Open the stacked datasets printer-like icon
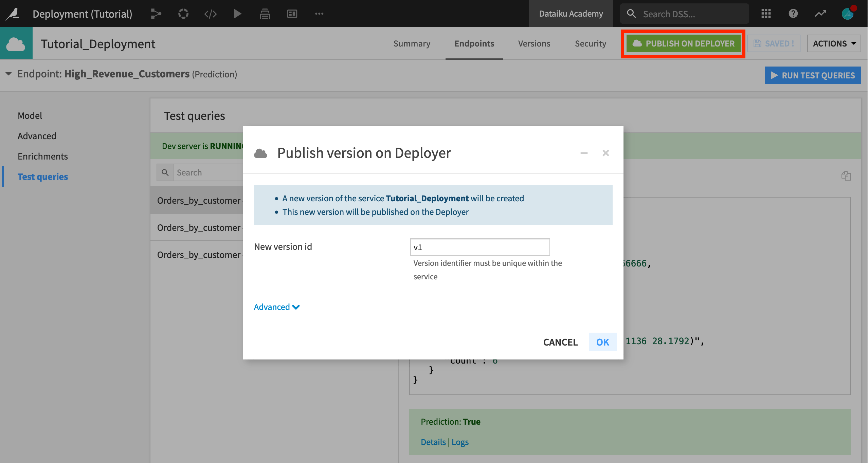 click(265, 14)
